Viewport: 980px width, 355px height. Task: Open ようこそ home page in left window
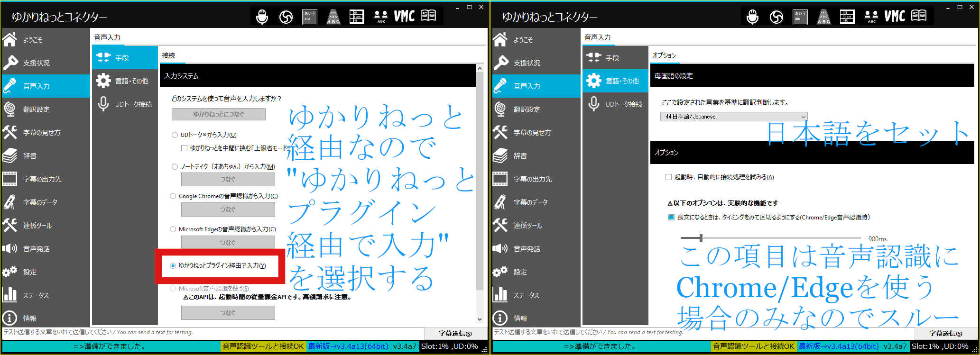click(45, 40)
